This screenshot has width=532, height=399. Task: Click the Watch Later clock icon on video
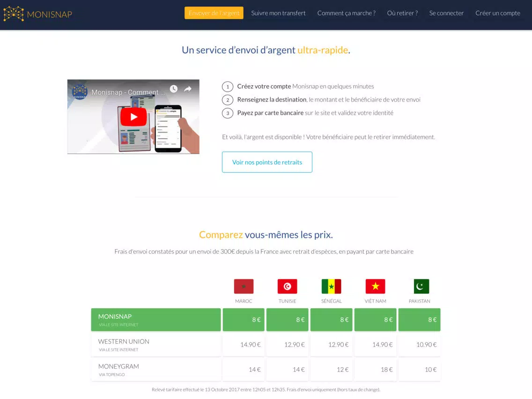(174, 89)
